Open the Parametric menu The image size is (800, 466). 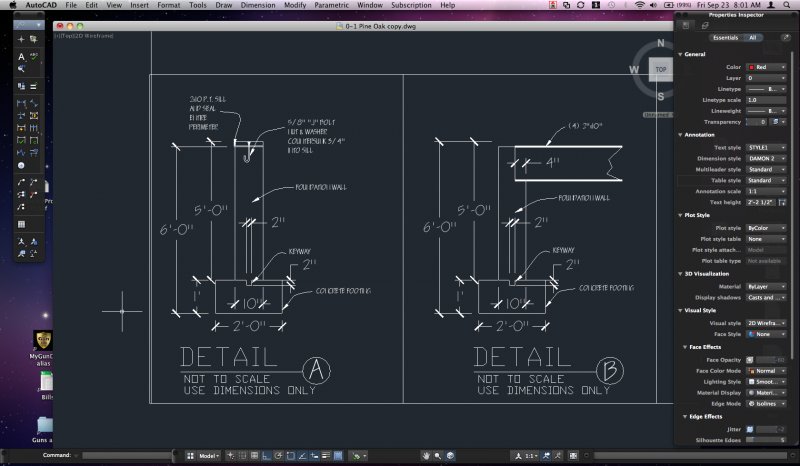pos(333,5)
